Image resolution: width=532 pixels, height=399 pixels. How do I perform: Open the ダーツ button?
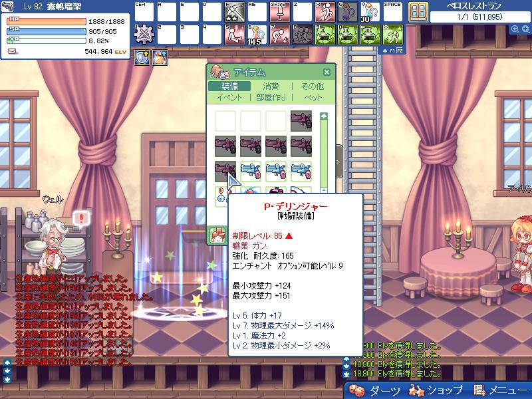pyautogui.click(x=375, y=391)
